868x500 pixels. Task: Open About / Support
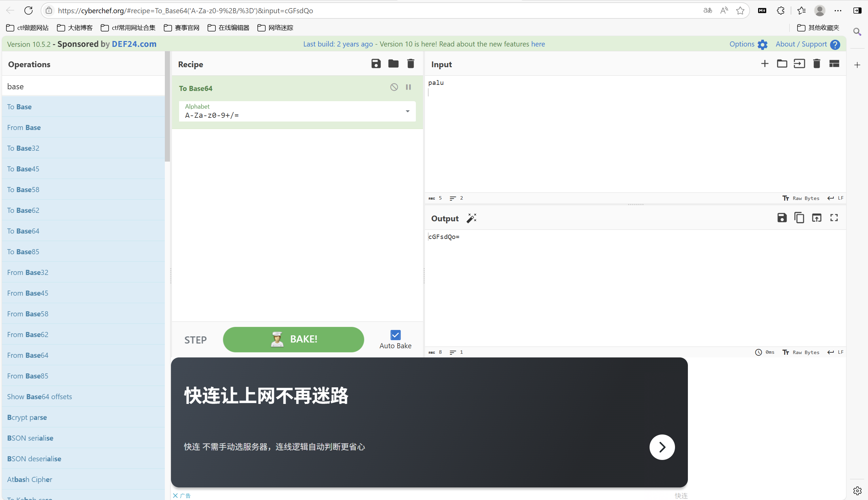pyautogui.click(x=808, y=44)
